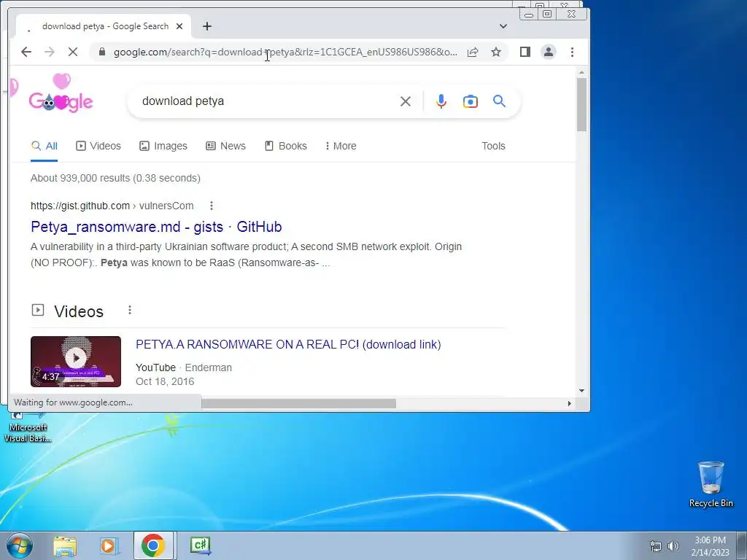The width and height of the screenshot is (747, 560).
Task: Open the Chrome three-dot menu
Action: (572, 52)
